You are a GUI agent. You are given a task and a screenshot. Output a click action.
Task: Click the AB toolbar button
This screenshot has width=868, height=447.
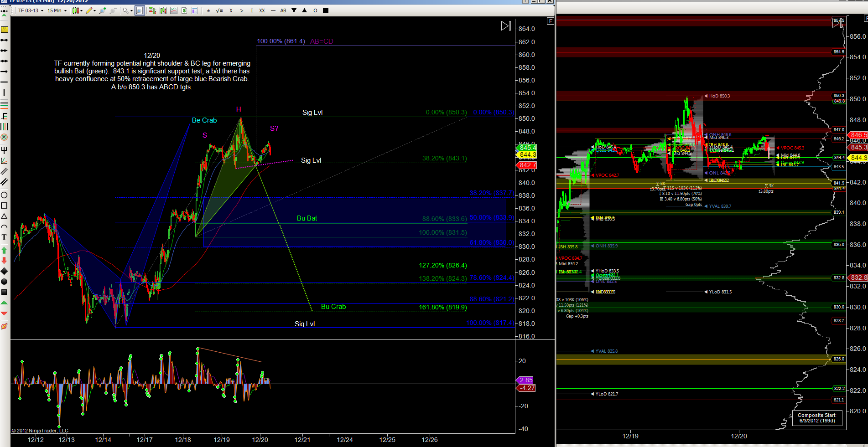(283, 10)
